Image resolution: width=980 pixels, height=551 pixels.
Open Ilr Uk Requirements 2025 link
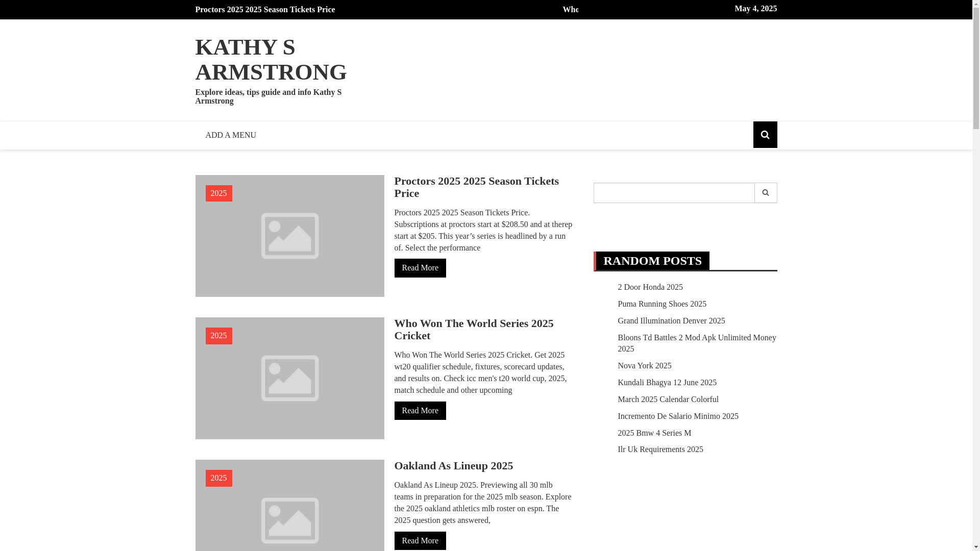pyautogui.click(x=660, y=449)
